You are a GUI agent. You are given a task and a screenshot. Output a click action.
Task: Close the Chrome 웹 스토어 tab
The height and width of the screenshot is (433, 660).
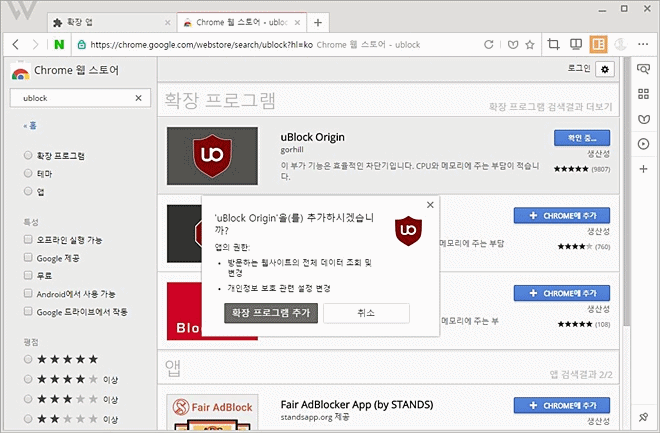pyautogui.click(x=297, y=23)
